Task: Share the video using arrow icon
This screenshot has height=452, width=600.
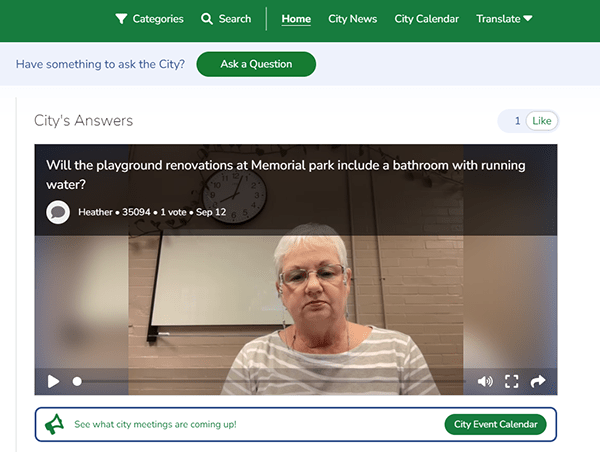Action: click(x=538, y=381)
